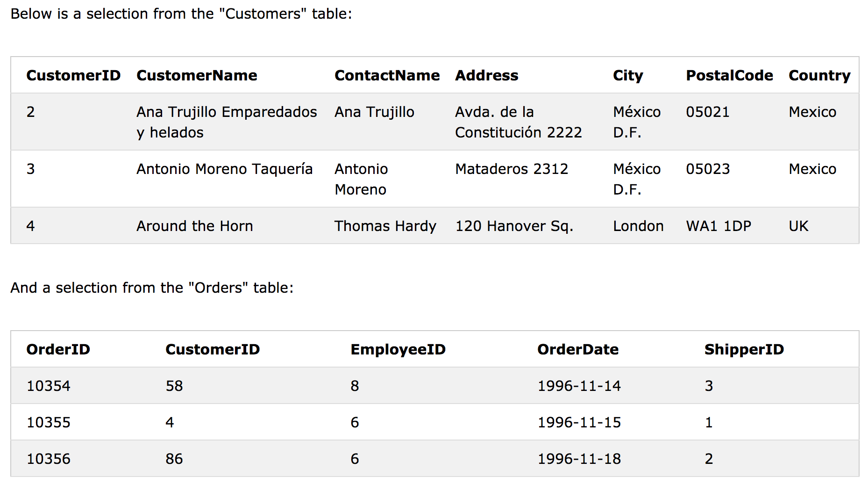Click the City column header
Image resolution: width=868 pixels, height=491 pixels.
(x=628, y=76)
